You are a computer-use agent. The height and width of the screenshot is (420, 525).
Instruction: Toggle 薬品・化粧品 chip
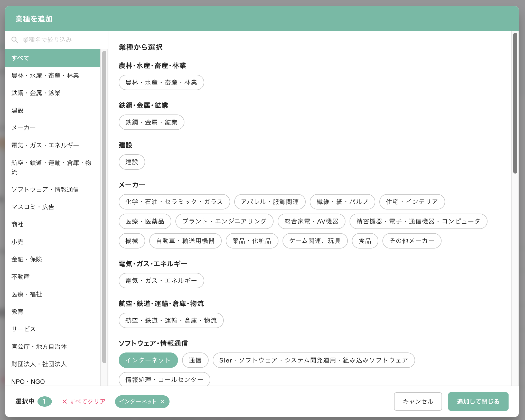pyautogui.click(x=252, y=241)
